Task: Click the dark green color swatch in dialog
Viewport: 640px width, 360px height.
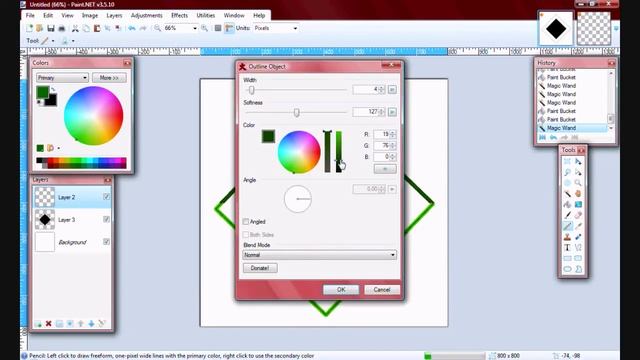Action: pyautogui.click(x=268, y=136)
